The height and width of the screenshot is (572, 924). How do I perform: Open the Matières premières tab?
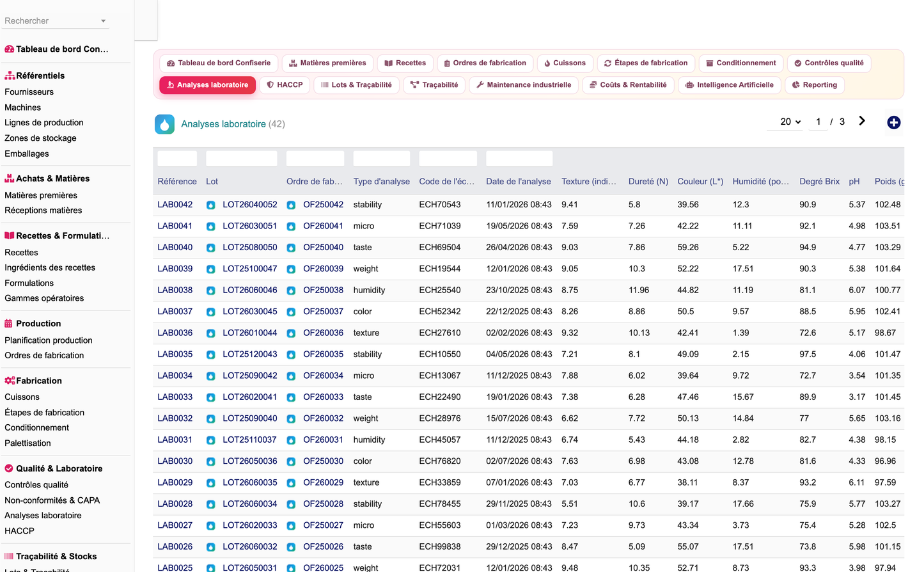click(x=327, y=63)
